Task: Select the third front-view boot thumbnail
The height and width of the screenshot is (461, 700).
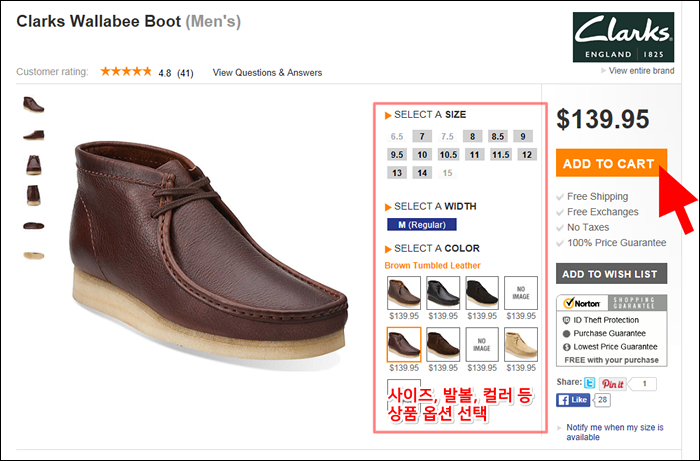Action: point(33,165)
